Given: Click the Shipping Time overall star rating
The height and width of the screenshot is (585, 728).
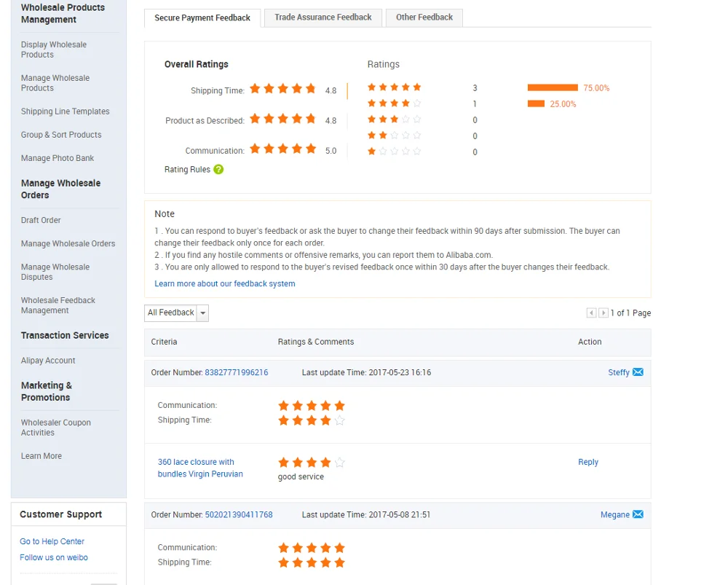Looking at the screenshot, I should click(x=282, y=89).
